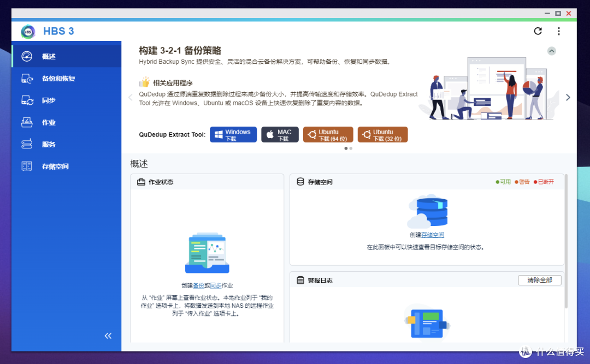Show next banner slide with right arrow
Viewport: 590px width, 364px height.
pyautogui.click(x=568, y=97)
